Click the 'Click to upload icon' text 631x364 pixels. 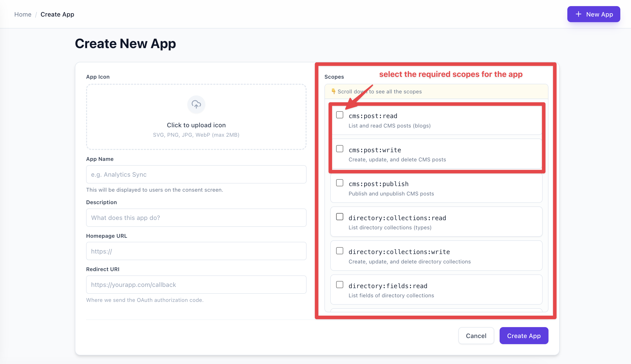[196, 125]
